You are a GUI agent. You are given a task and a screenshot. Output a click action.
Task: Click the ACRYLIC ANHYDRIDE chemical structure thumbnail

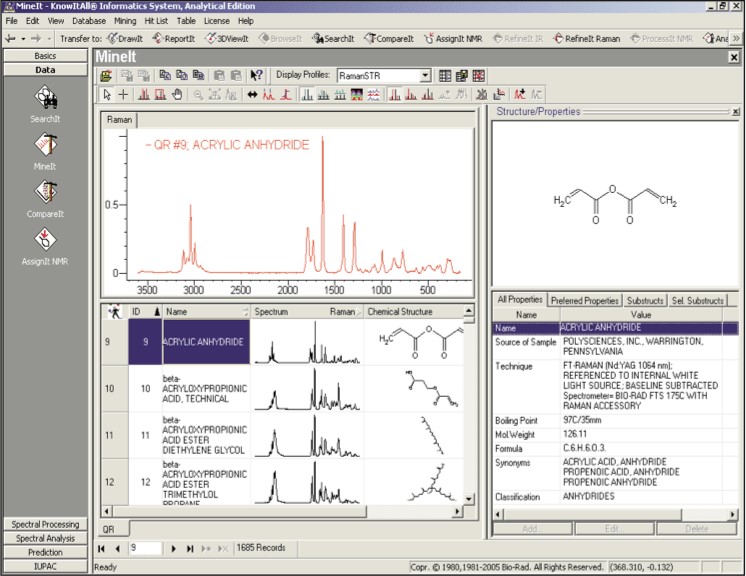click(414, 342)
